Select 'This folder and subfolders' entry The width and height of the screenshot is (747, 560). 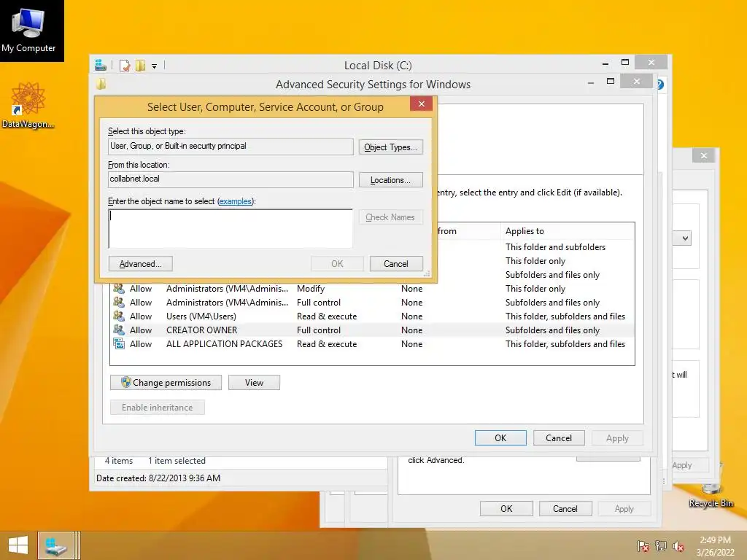(555, 247)
